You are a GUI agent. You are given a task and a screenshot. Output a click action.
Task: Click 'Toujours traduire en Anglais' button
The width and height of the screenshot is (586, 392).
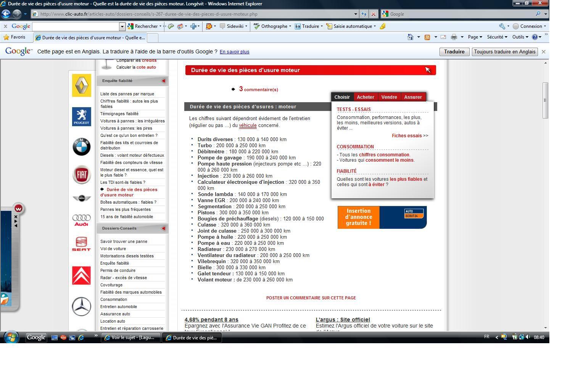[504, 51]
